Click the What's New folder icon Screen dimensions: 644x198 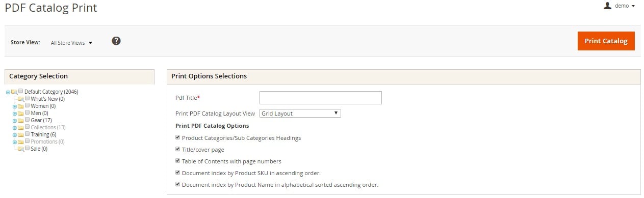pyautogui.click(x=21, y=99)
